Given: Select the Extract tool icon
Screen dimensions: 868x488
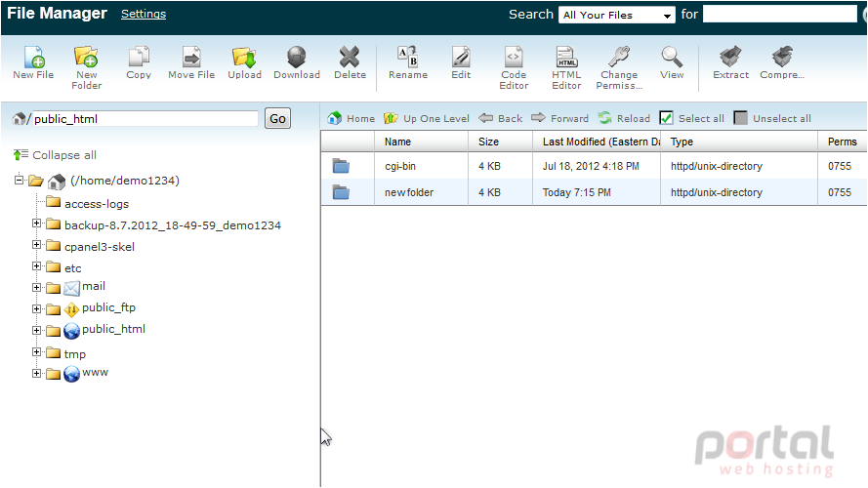Looking at the screenshot, I should (x=730, y=57).
